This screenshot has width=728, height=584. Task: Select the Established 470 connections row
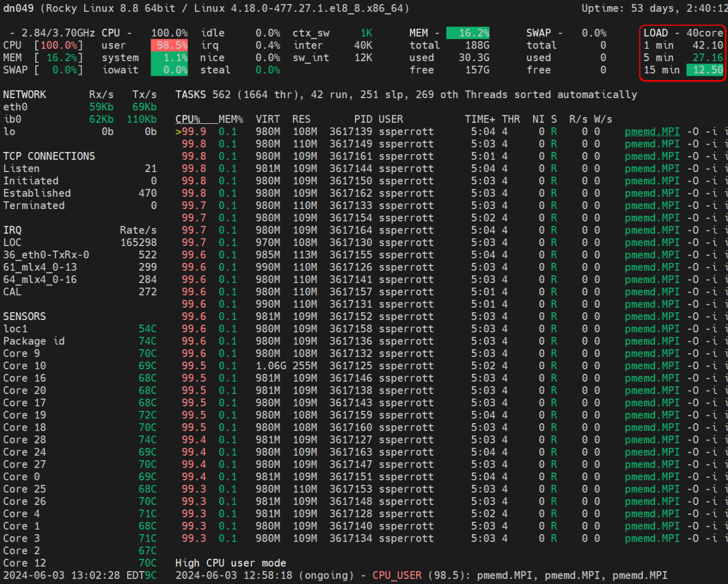(80, 193)
